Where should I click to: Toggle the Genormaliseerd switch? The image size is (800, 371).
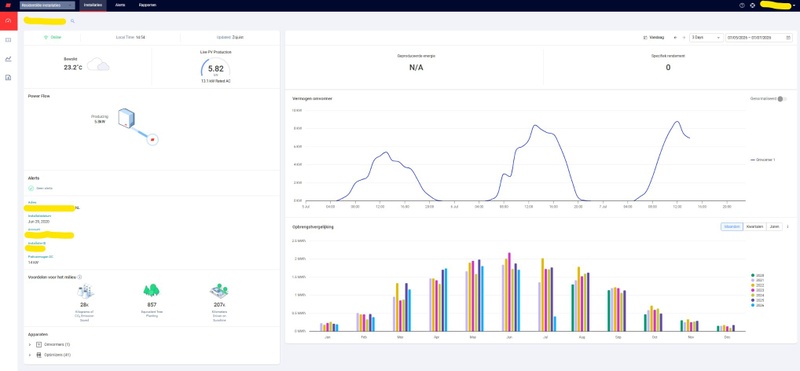point(782,99)
